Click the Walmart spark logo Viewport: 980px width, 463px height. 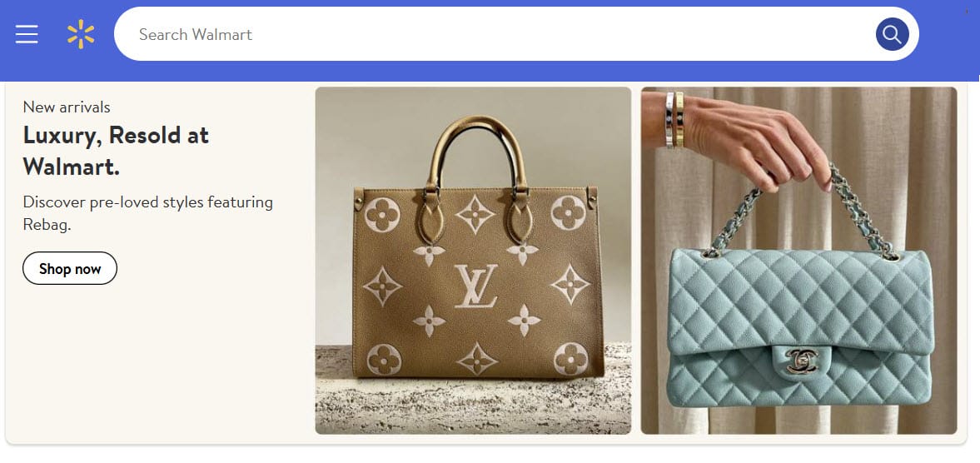[x=82, y=34]
